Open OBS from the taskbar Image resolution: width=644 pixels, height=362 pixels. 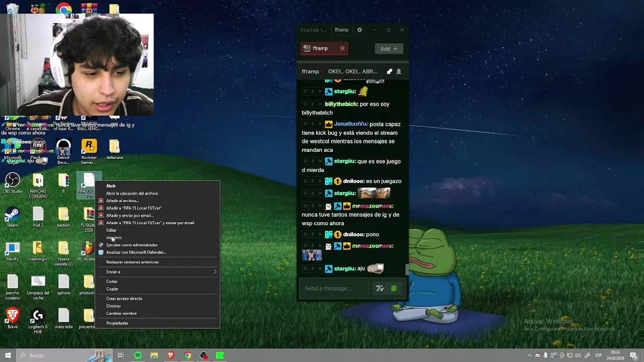tap(204, 355)
